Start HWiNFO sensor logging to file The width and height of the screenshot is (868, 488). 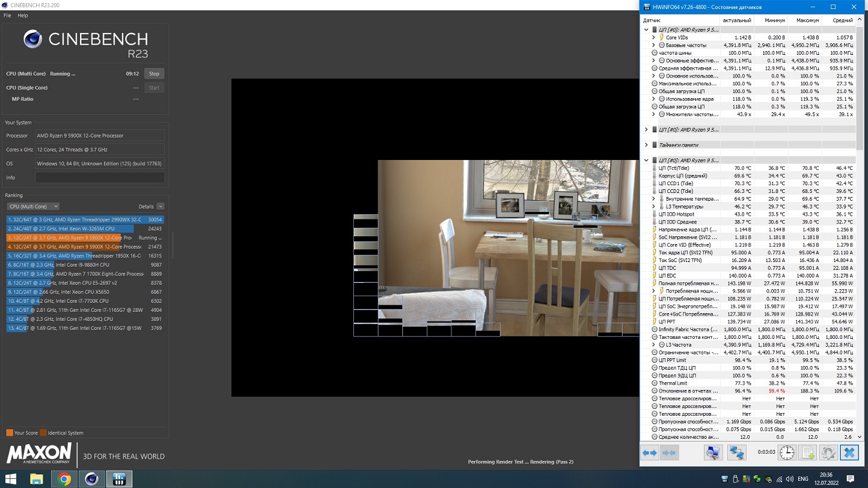(x=808, y=453)
